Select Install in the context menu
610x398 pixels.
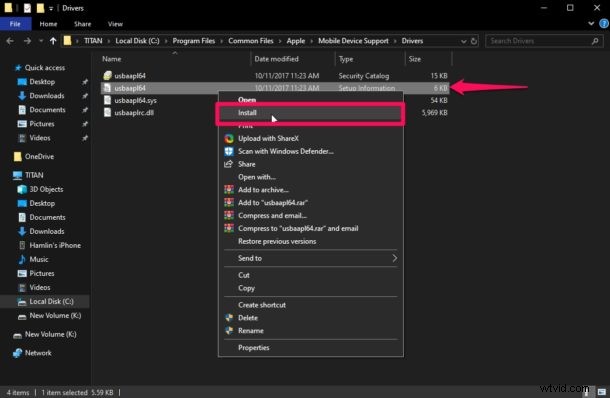tap(310, 113)
